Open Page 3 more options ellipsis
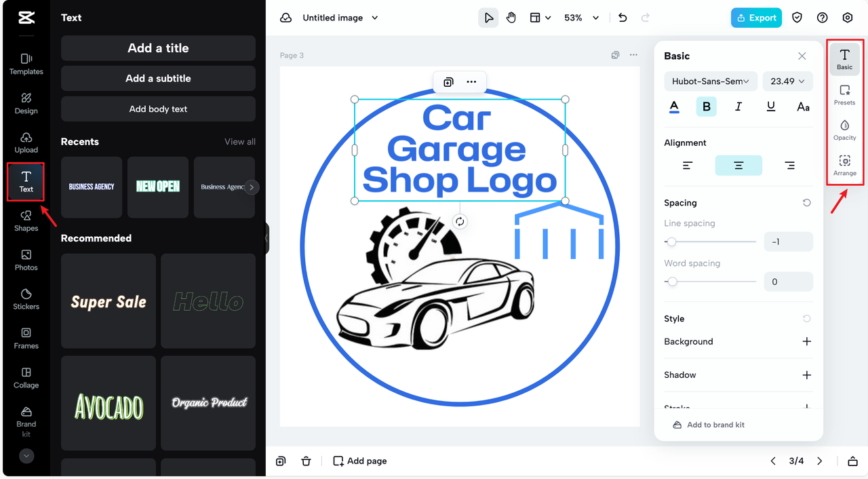Viewport: 868px width, 479px height. (x=633, y=55)
